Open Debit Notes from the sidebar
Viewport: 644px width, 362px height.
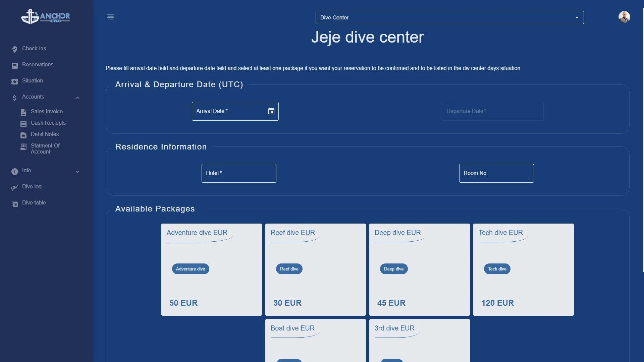tap(45, 134)
